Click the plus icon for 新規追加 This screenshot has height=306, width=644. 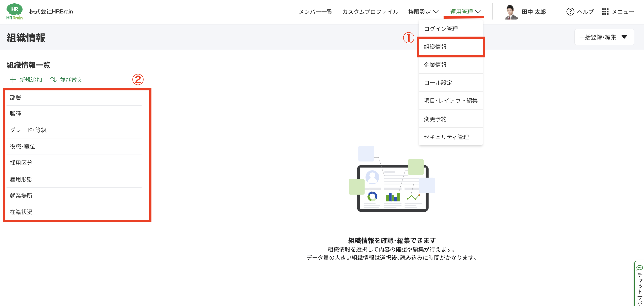pyautogui.click(x=13, y=80)
